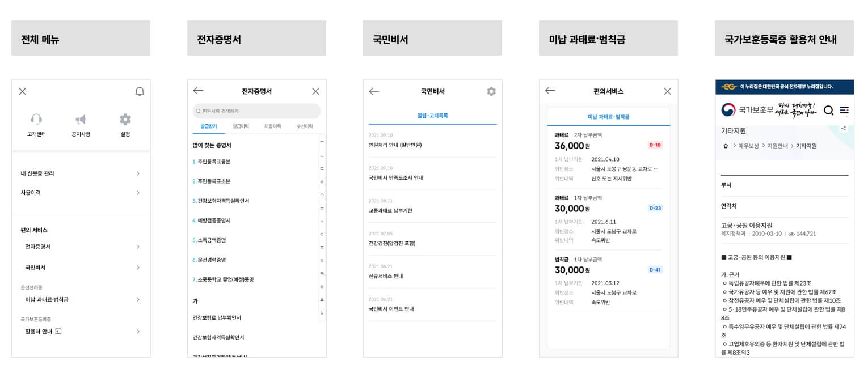The image size is (868, 369).
Task: Select the 알림·고지목록 tab
Action: pyautogui.click(x=433, y=116)
